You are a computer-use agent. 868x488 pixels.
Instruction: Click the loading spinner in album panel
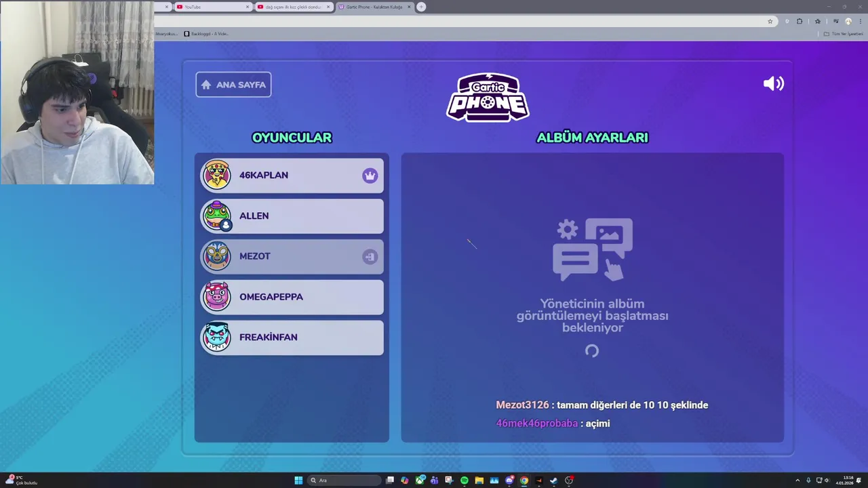point(592,350)
